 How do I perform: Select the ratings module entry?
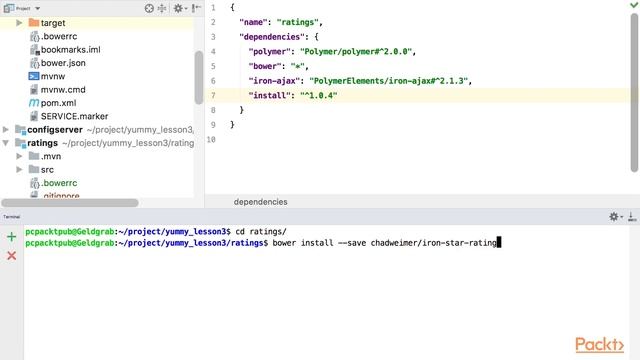pos(42,143)
